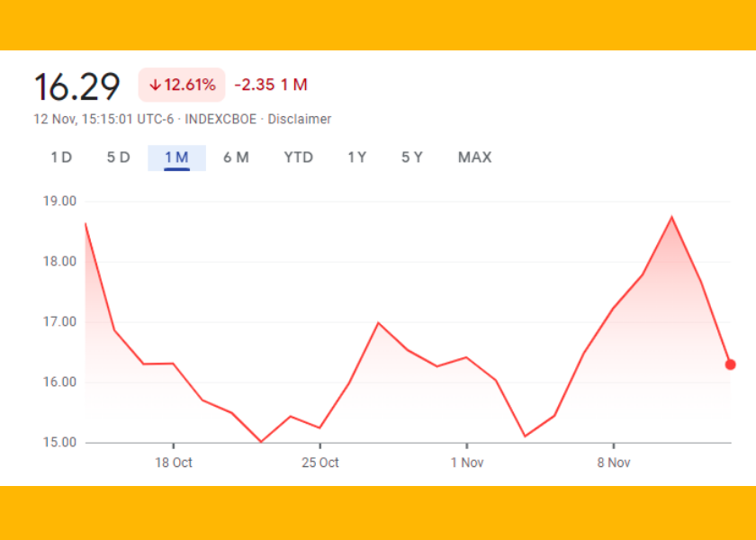Click the 8 Nov axis label

pyautogui.click(x=613, y=463)
